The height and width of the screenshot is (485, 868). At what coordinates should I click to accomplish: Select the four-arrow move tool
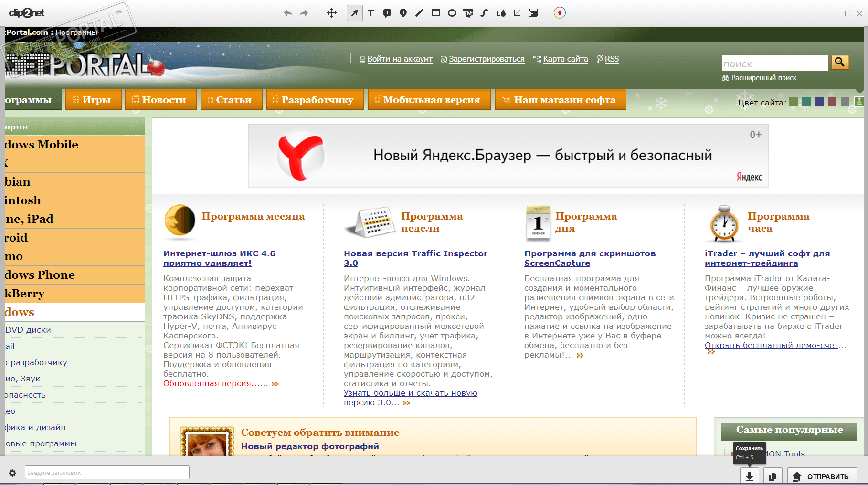[x=332, y=13]
